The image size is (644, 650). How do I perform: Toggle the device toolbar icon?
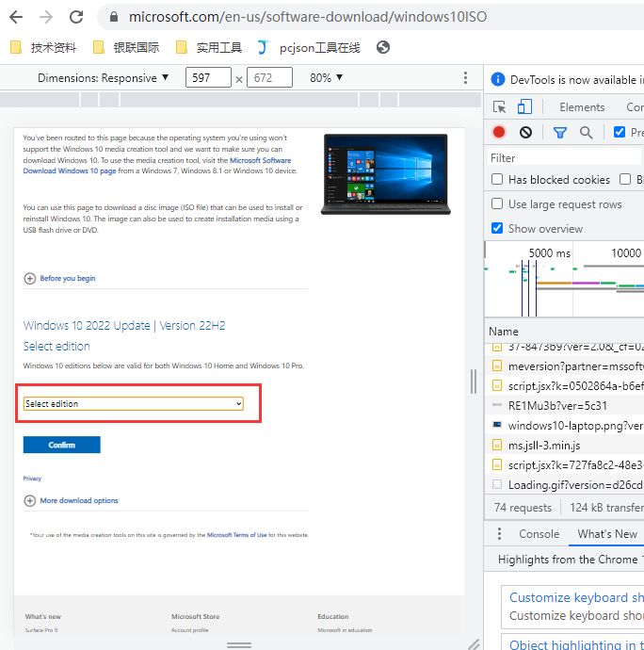(x=524, y=107)
